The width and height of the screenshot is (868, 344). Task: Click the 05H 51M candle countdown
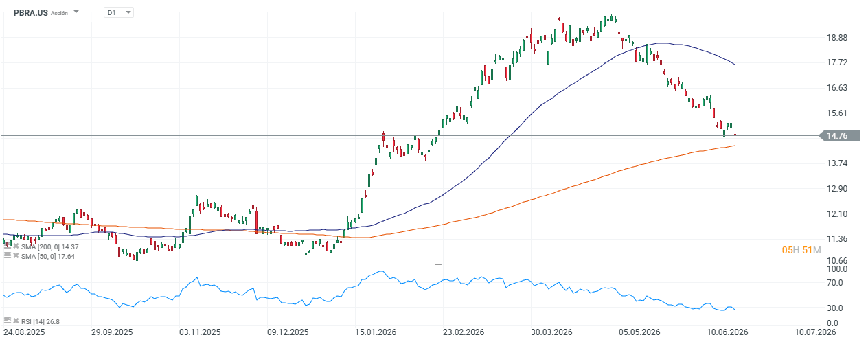[x=801, y=251]
